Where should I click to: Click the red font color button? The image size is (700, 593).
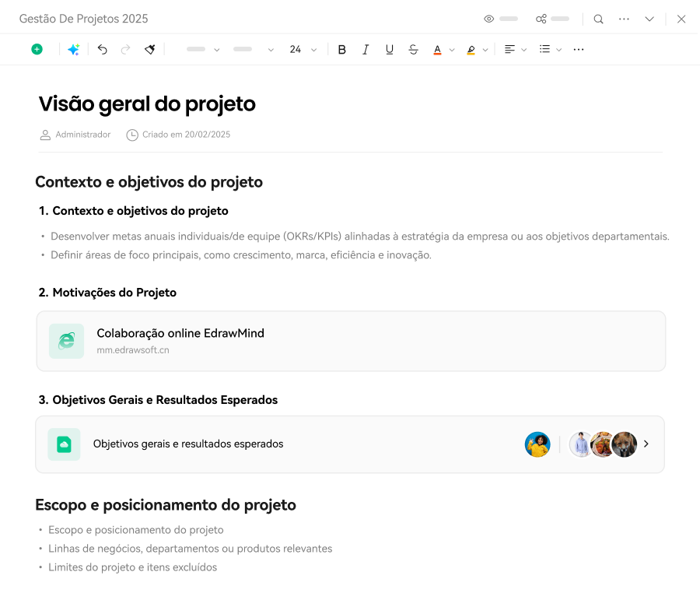pos(437,49)
